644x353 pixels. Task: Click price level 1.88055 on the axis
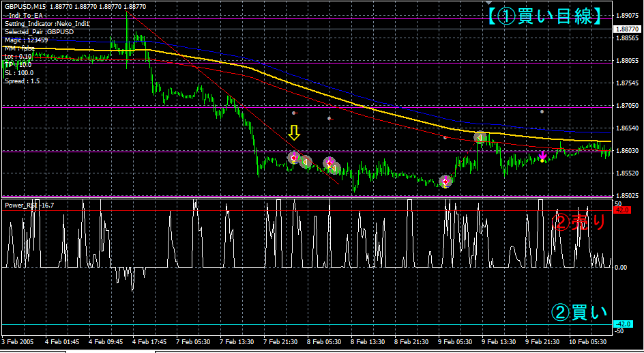[x=628, y=60]
